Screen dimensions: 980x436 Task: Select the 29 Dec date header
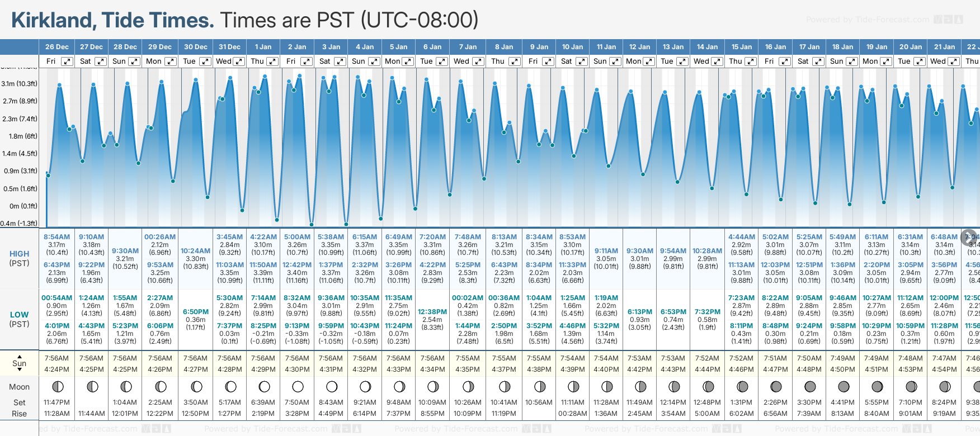160,47
